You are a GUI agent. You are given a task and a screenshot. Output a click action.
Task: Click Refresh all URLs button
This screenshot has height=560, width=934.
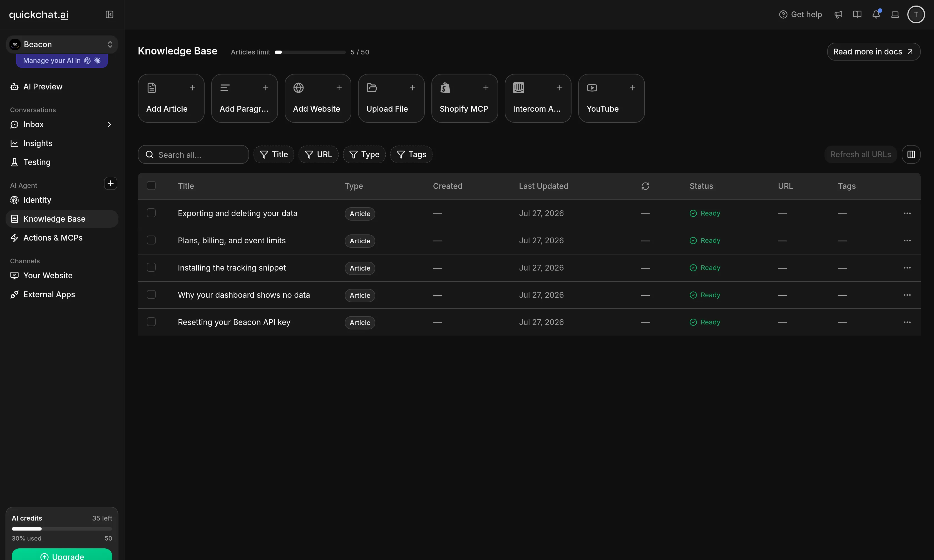[860, 154]
